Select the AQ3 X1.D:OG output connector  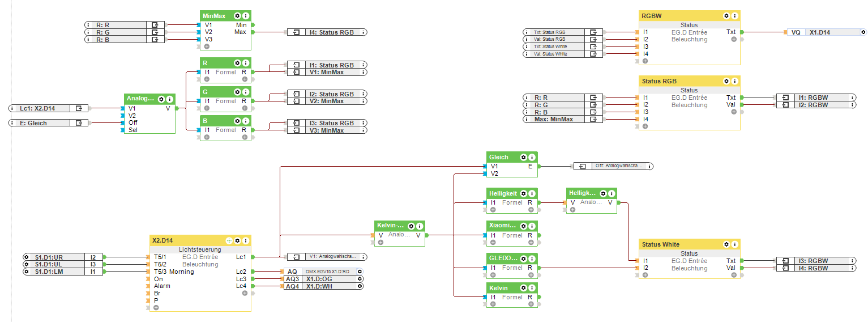click(x=323, y=279)
